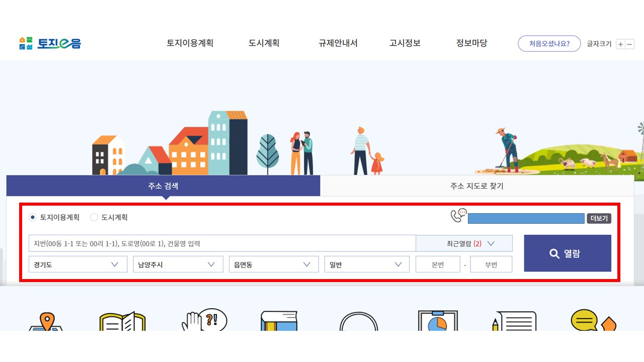Select the 토지이용계획 radio button
The image size is (644, 362).
32,217
